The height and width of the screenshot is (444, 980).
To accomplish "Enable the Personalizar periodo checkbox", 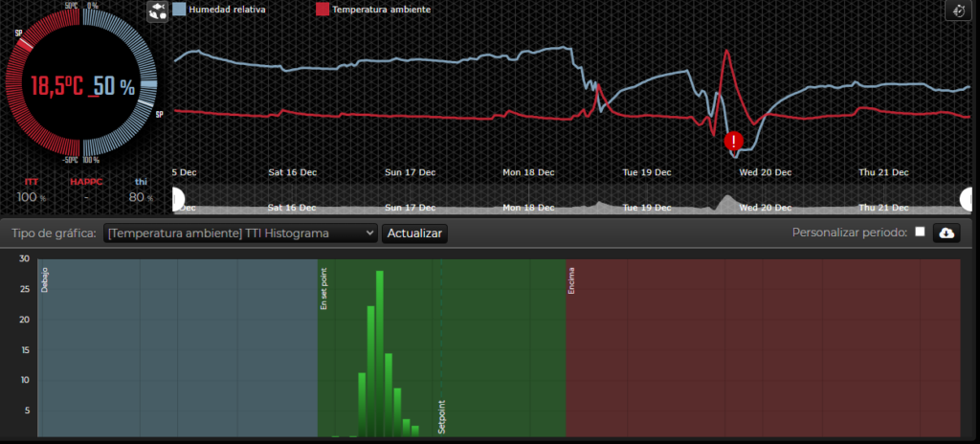I will coord(920,233).
